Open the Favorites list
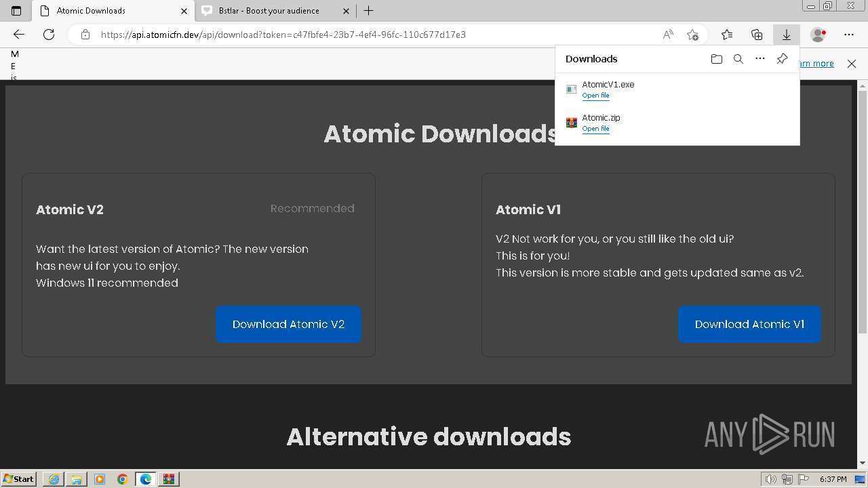This screenshot has height=488, width=868. (x=727, y=35)
